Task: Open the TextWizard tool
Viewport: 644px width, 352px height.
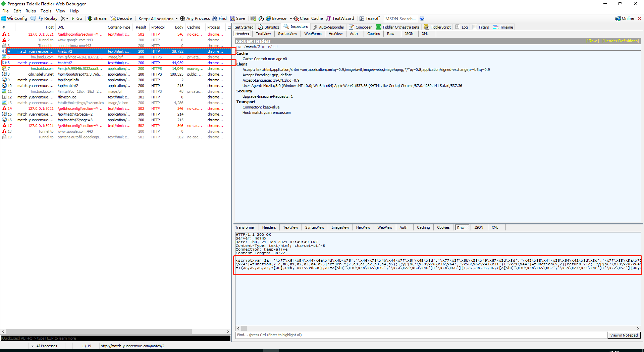Action: coord(340,18)
